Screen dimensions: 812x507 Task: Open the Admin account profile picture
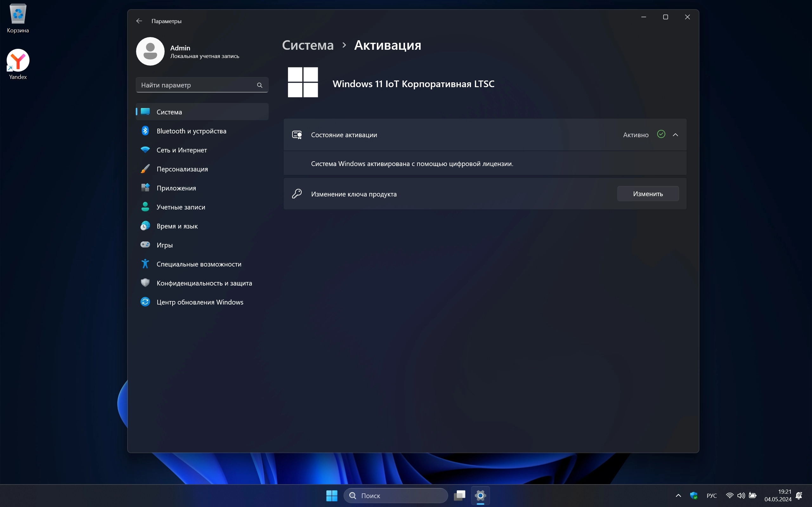[x=150, y=51]
